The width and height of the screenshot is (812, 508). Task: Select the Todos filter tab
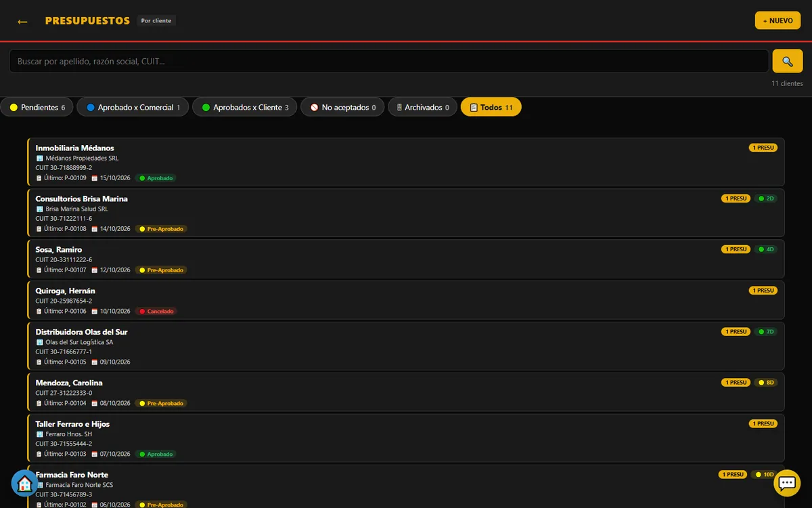tap(491, 107)
